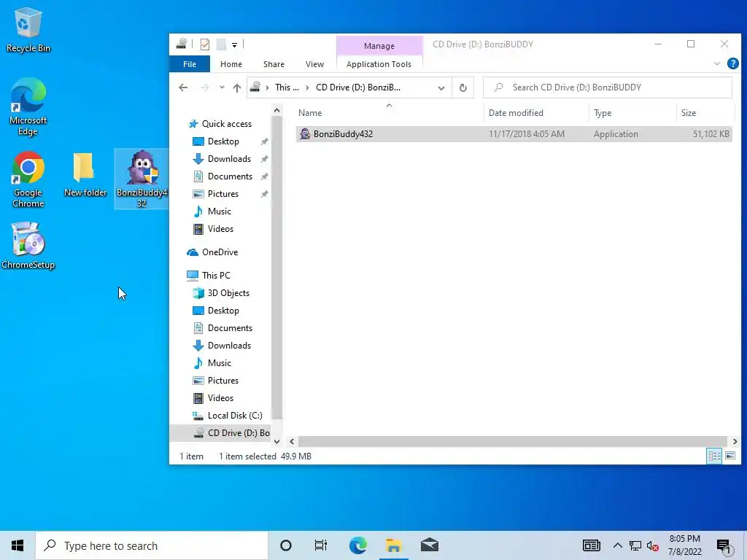This screenshot has height=560, width=747.
Task: Refresh the CD Drive folder view
Action: pyautogui.click(x=462, y=87)
